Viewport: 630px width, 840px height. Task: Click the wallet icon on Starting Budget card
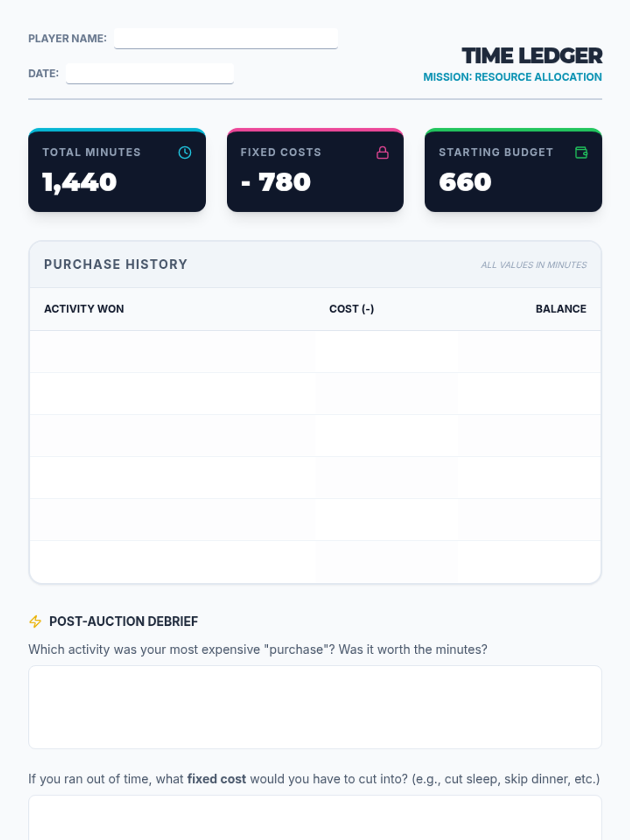click(x=581, y=152)
